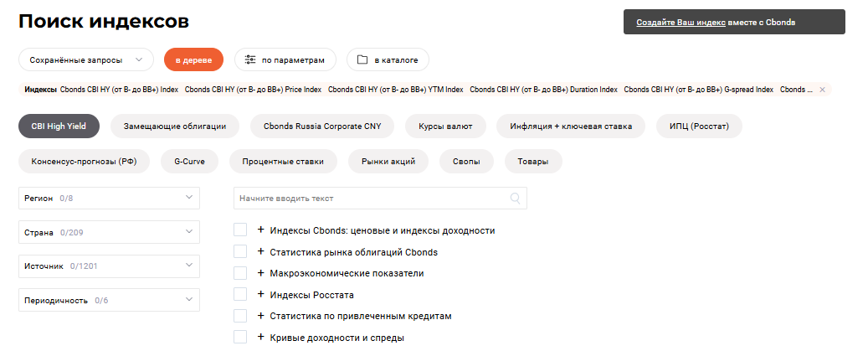Click the 'Курсы валют' preset button

click(x=444, y=126)
